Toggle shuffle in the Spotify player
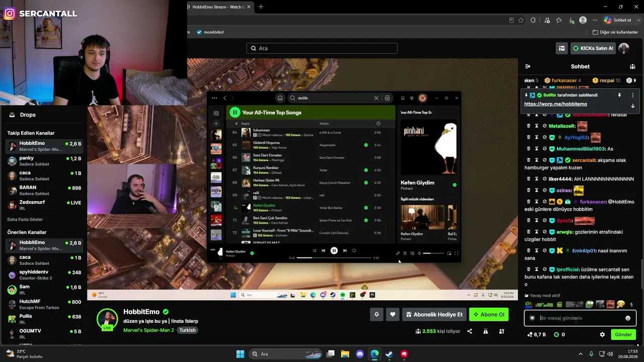The height and width of the screenshot is (362, 644). [x=314, y=250]
